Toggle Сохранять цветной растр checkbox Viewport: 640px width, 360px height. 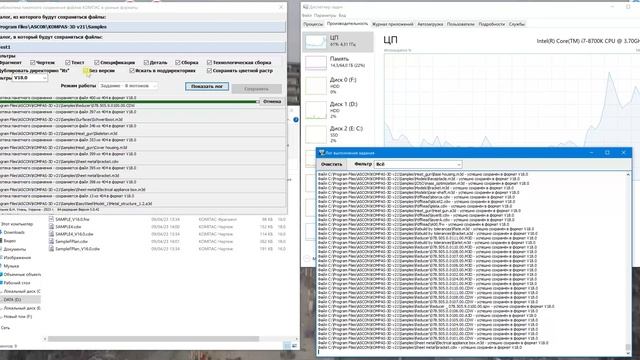click(209, 71)
